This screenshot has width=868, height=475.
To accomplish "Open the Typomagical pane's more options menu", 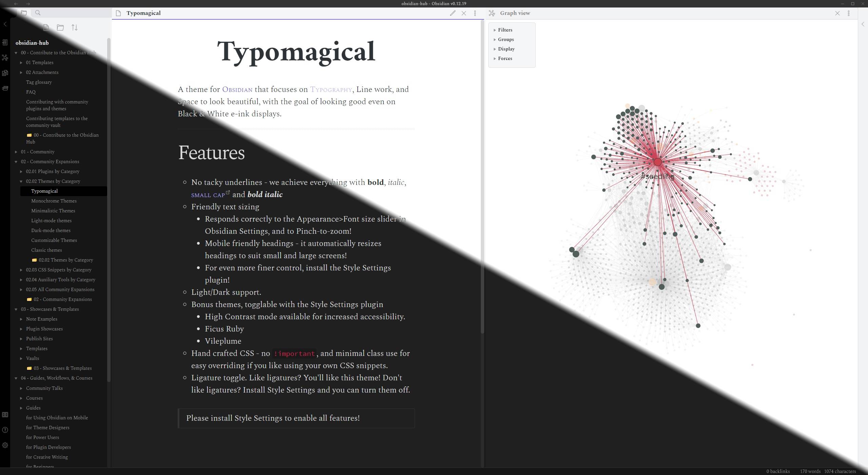I will pyautogui.click(x=475, y=13).
